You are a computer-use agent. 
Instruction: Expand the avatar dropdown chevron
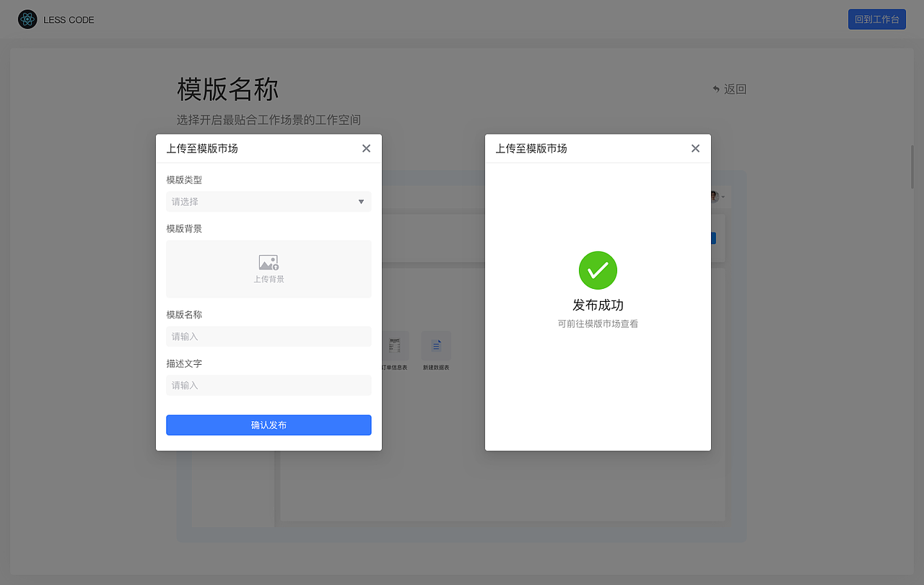click(722, 196)
